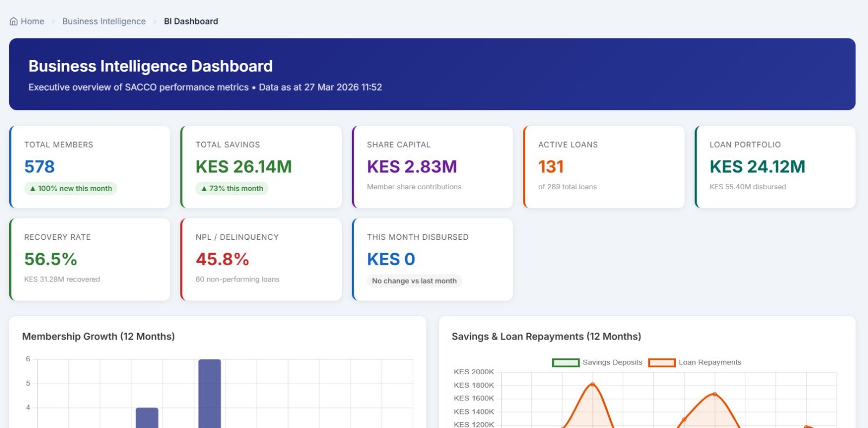
Task: Click the Savings Deposits legend label
Action: (x=612, y=362)
